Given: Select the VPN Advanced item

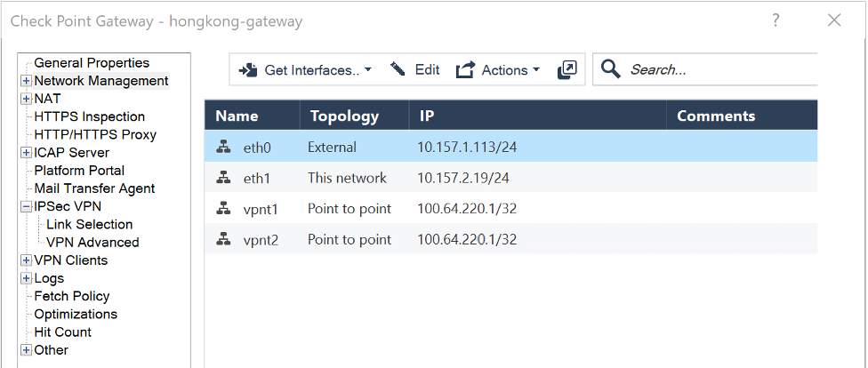Looking at the screenshot, I should 92,243.
